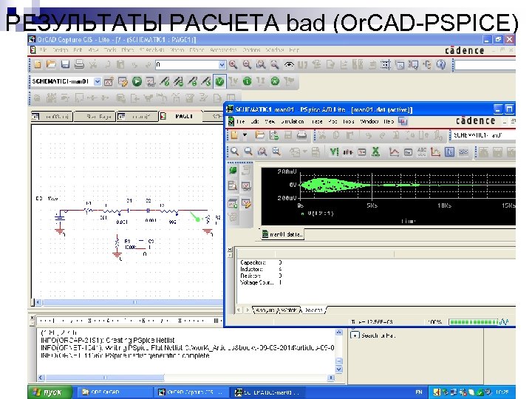
Task: Click simulation progress bar in PSpice
Action: tap(474, 321)
